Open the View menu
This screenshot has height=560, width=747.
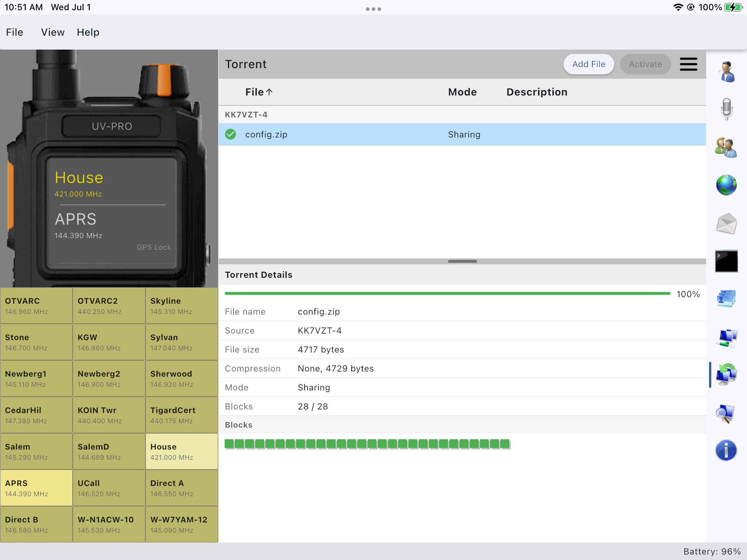[x=53, y=32]
